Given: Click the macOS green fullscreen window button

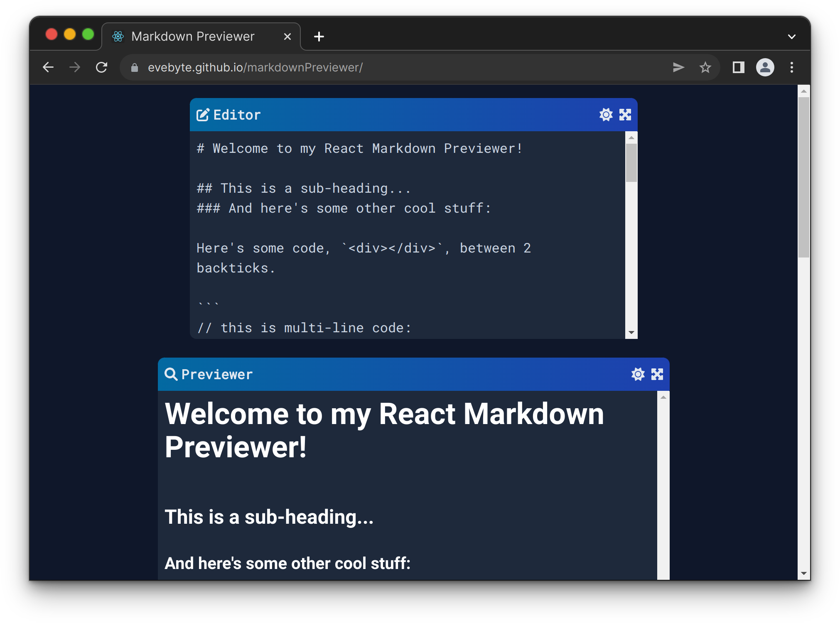Looking at the screenshot, I should click(88, 34).
